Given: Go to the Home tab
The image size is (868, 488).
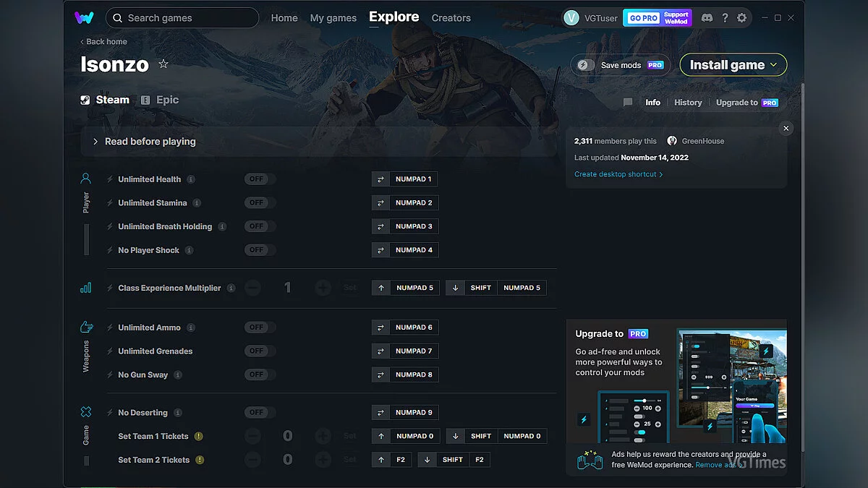Looking at the screenshot, I should click(x=284, y=18).
